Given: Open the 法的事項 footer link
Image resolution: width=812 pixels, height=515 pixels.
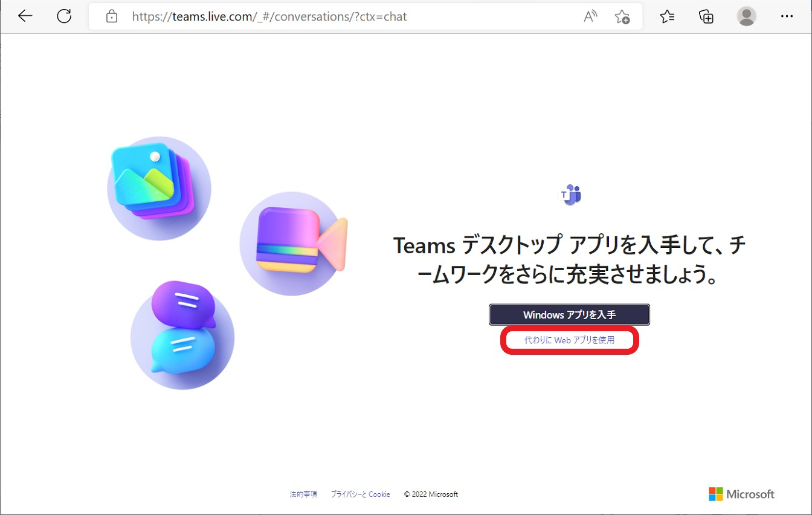Looking at the screenshot, I should click(303, 494).
